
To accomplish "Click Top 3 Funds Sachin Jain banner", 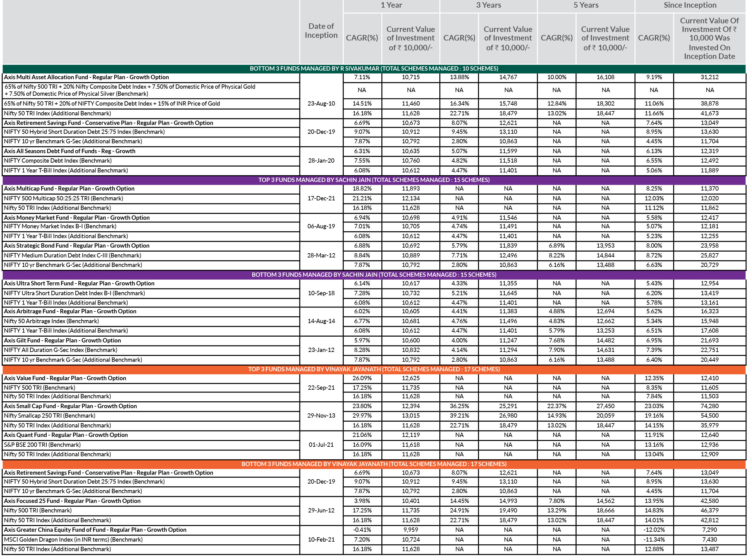I will pos(373,180).
